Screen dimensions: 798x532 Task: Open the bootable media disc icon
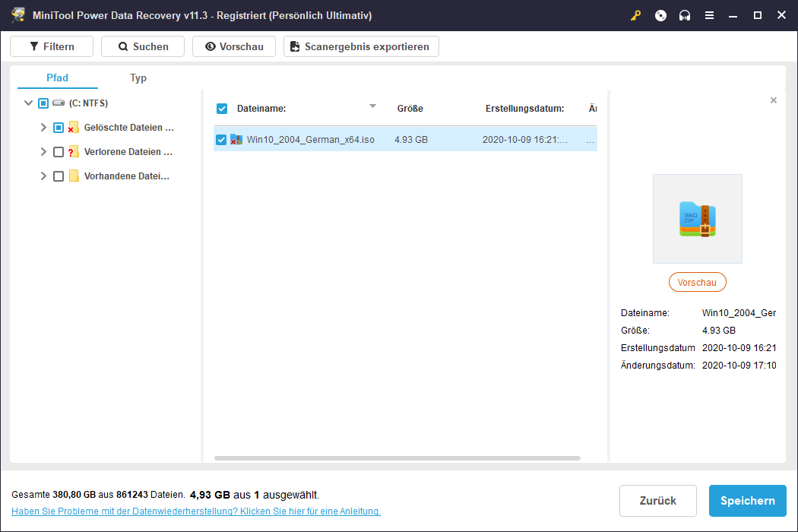tap(660, 14)
